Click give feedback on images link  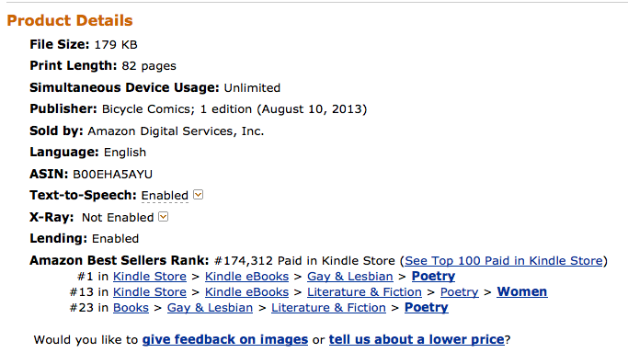(x=225, y=339)
